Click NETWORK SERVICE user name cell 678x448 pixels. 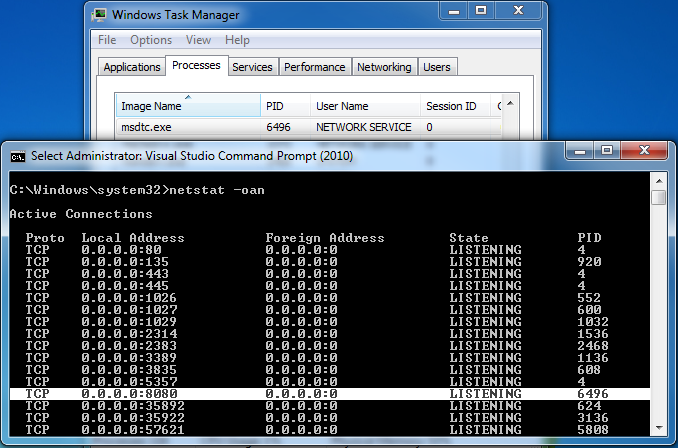click(364, 127)
